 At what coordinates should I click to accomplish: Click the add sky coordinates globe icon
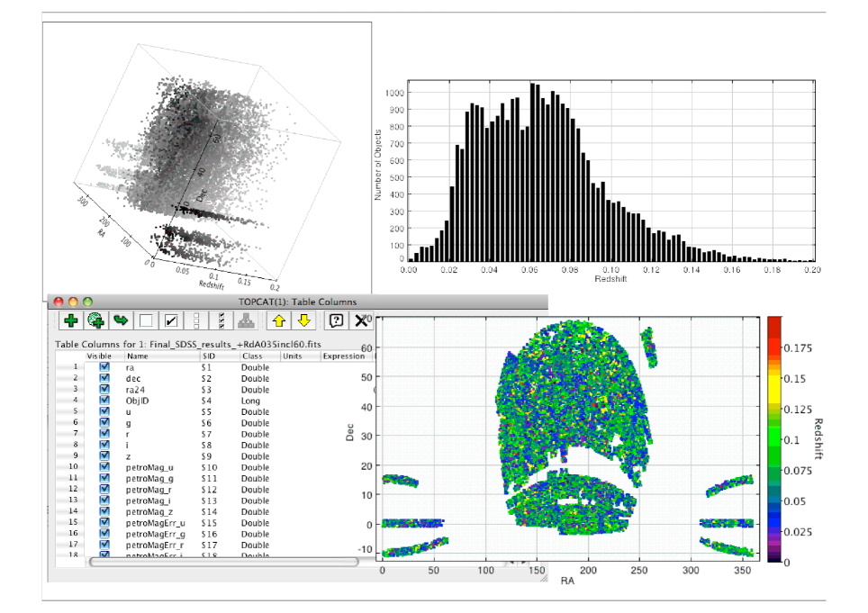(96, 321)
